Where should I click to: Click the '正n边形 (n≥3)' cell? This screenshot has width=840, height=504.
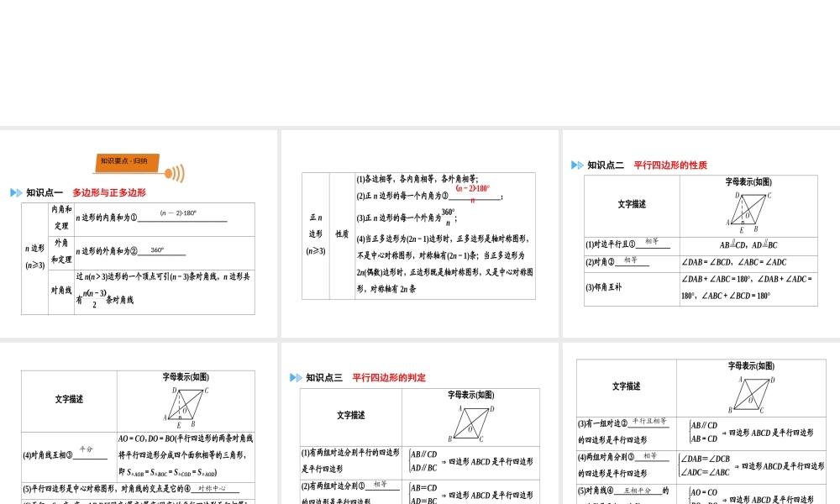point(316,234)
